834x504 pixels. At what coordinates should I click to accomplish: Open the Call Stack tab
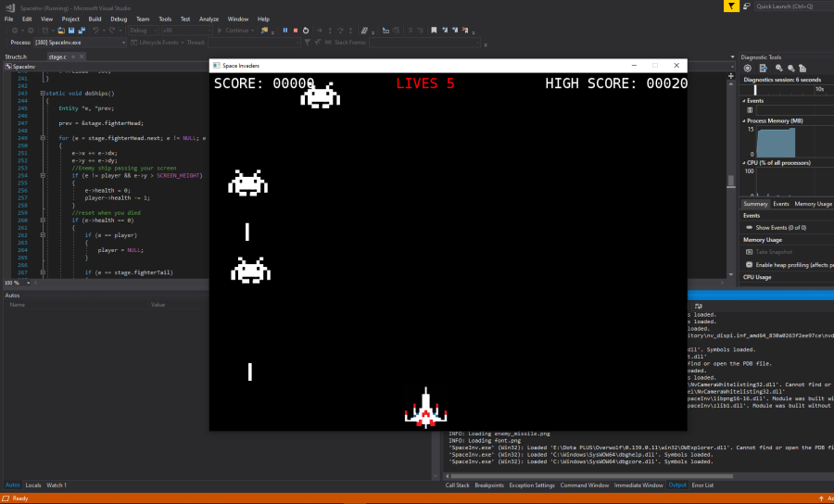point(458,485)
